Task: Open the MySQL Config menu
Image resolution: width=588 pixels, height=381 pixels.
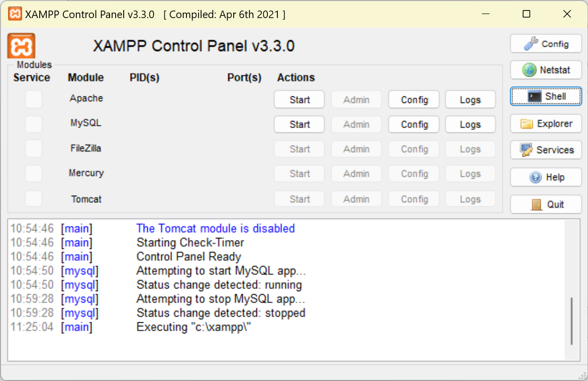Action: pos(414,124)
